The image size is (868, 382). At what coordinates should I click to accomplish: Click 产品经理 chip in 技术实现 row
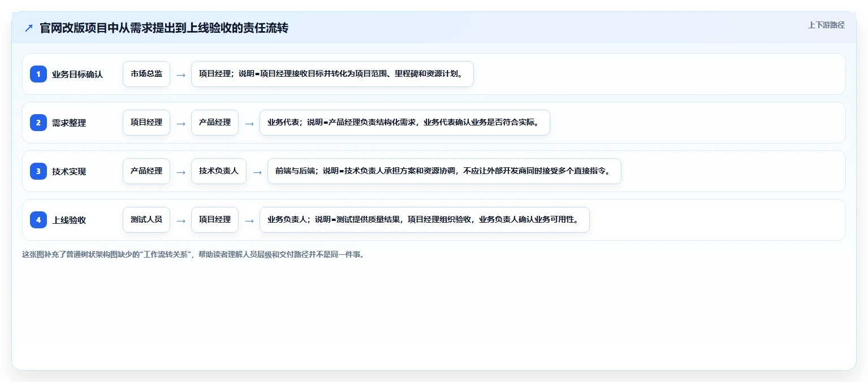pos(146,171)
